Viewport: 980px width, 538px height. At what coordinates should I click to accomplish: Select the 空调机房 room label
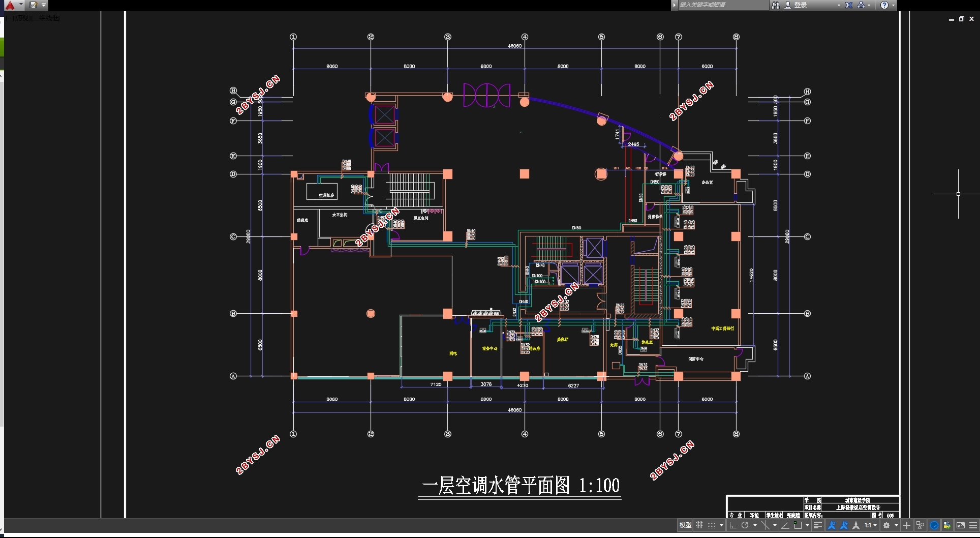(326, 195)
